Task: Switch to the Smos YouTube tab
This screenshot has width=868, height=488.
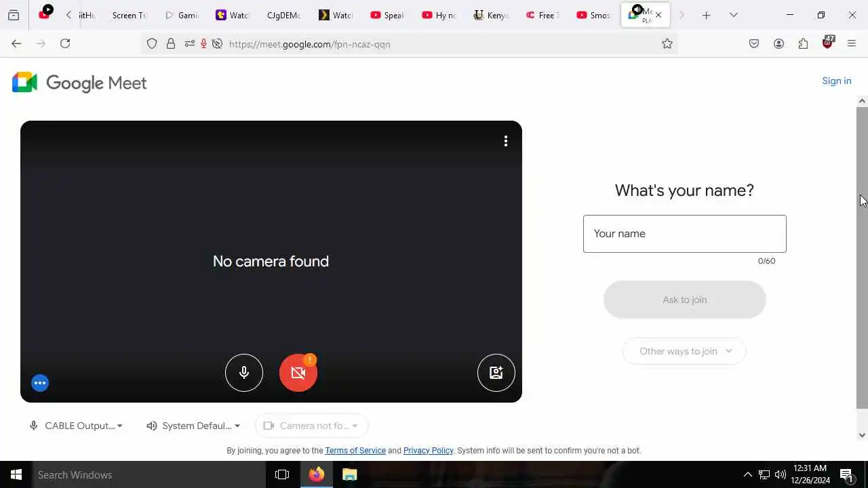Action: click(x=593, y=15)
